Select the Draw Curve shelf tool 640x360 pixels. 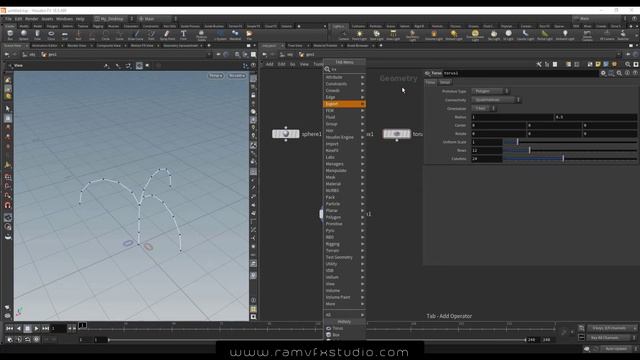point(136,36)
